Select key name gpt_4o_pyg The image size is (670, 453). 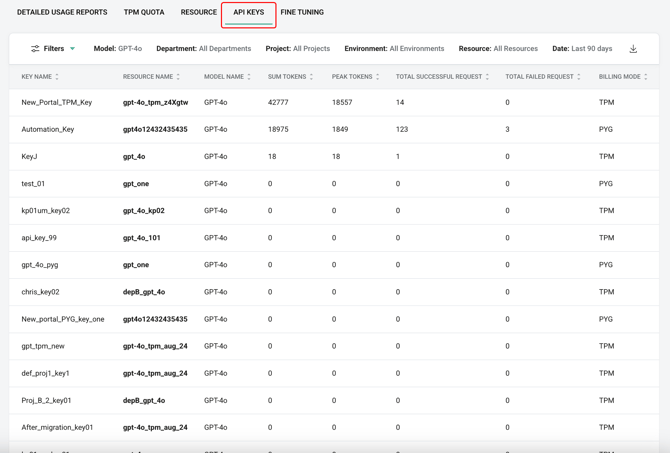tap(40, 265)
